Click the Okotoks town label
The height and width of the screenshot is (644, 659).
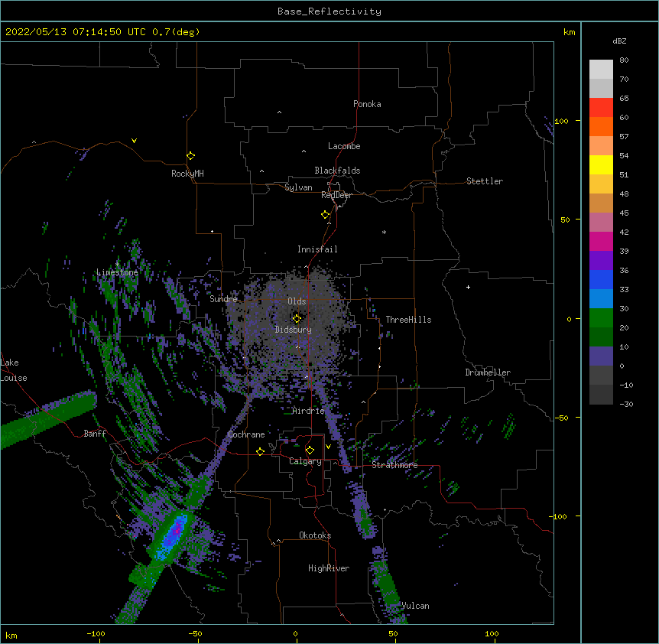[315, 535]
